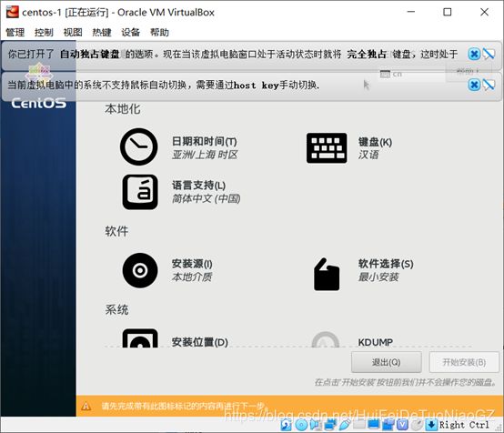Open 语言支持(L) settings label
This screenshot has width=504, height=433.
click(x=198, y=186)
